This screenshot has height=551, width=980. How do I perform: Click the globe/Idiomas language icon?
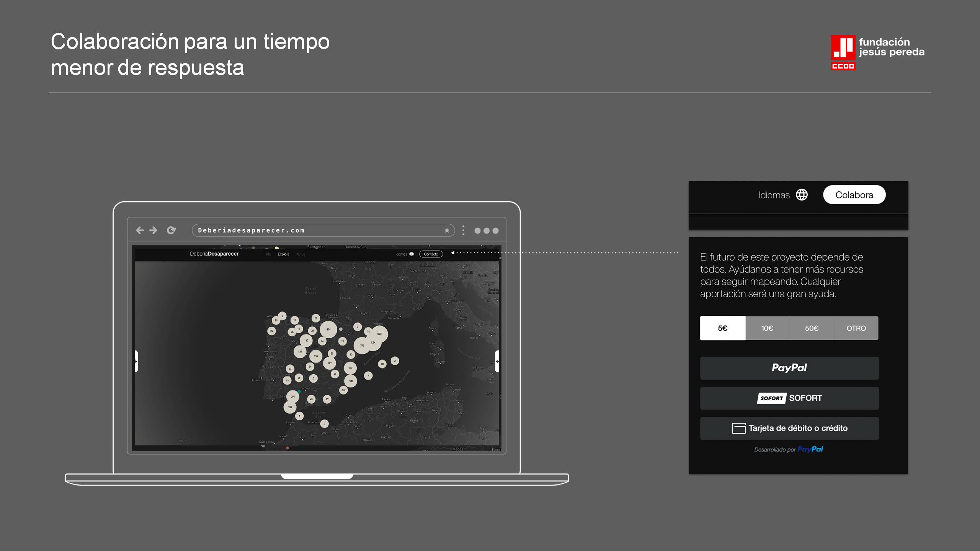(802, 194)
